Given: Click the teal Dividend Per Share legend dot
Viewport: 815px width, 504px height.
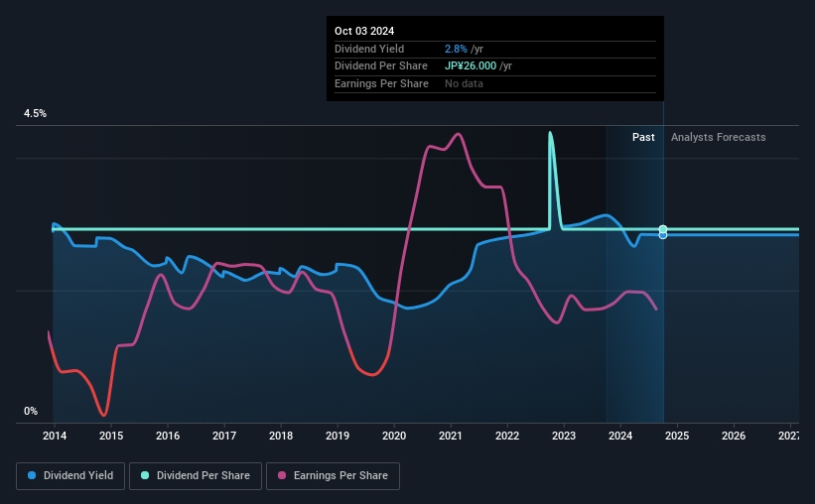Looking at the screenshot, I should coord(145,475).
